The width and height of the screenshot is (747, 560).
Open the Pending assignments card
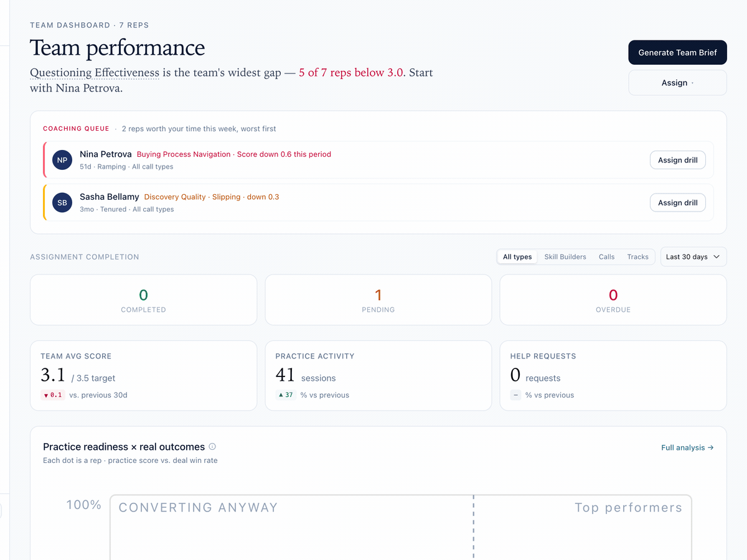pos(378,300)
